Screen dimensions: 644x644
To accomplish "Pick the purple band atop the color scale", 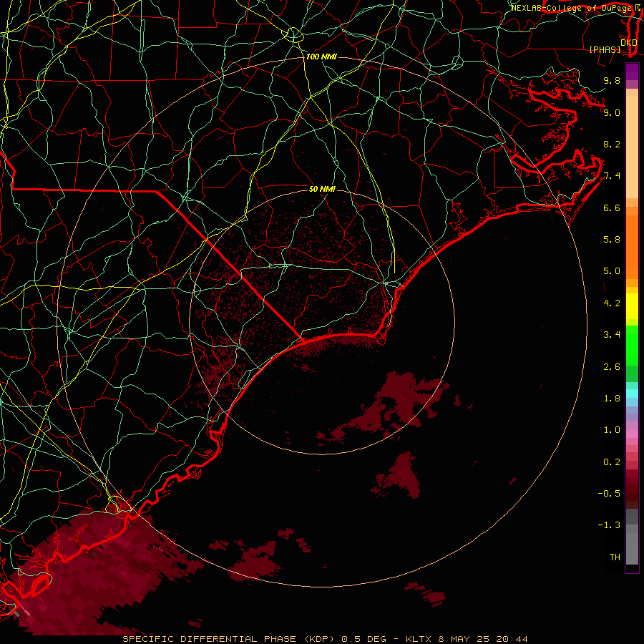I will 632,72.
